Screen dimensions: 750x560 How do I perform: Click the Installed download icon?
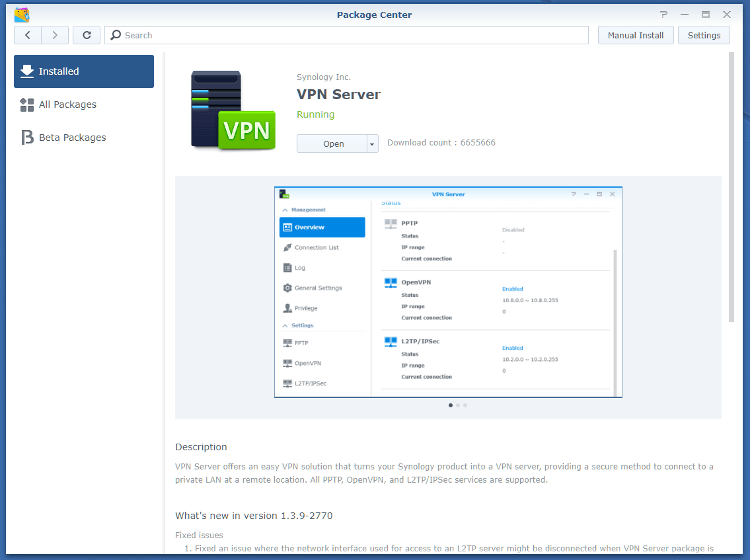[27, 71]
